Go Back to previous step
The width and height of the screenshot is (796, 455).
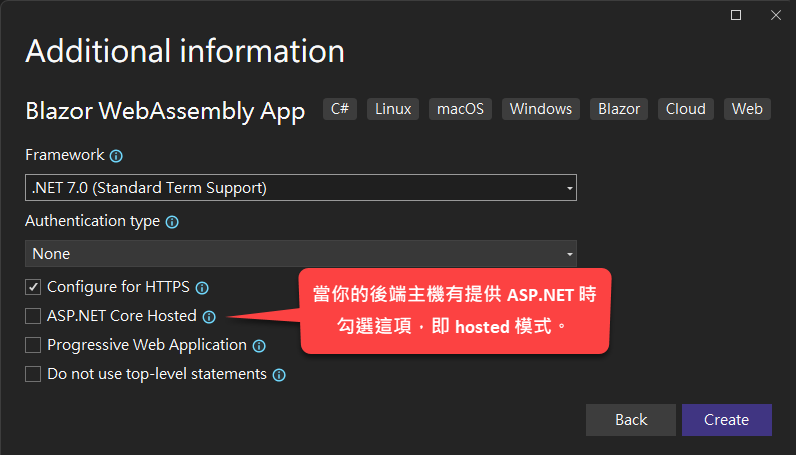click(631, 420)
